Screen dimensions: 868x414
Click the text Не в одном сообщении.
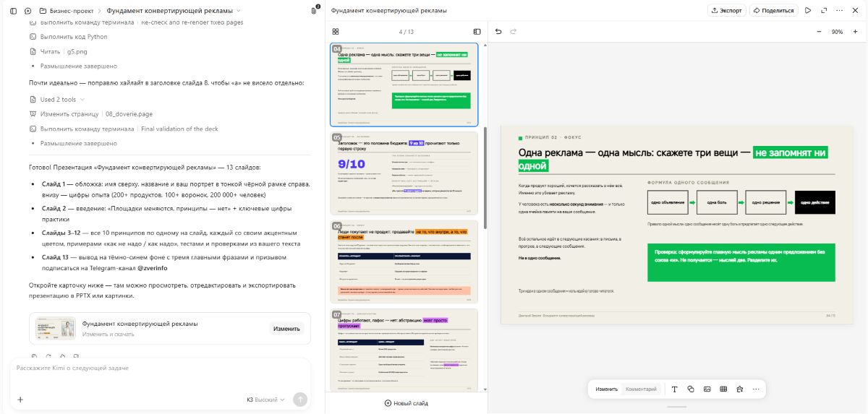[x=540, y=258]
